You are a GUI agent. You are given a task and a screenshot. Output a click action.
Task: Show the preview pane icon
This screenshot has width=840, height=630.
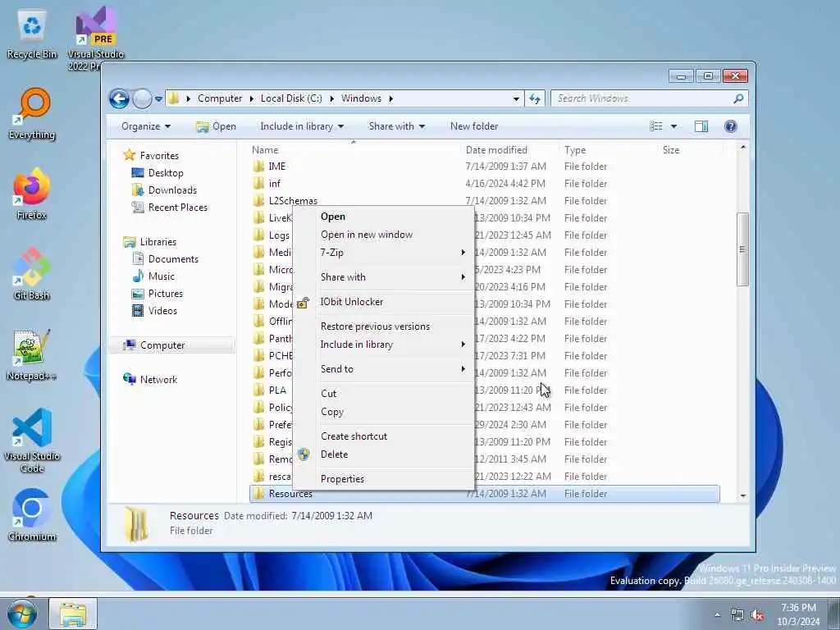pos(701,126)
